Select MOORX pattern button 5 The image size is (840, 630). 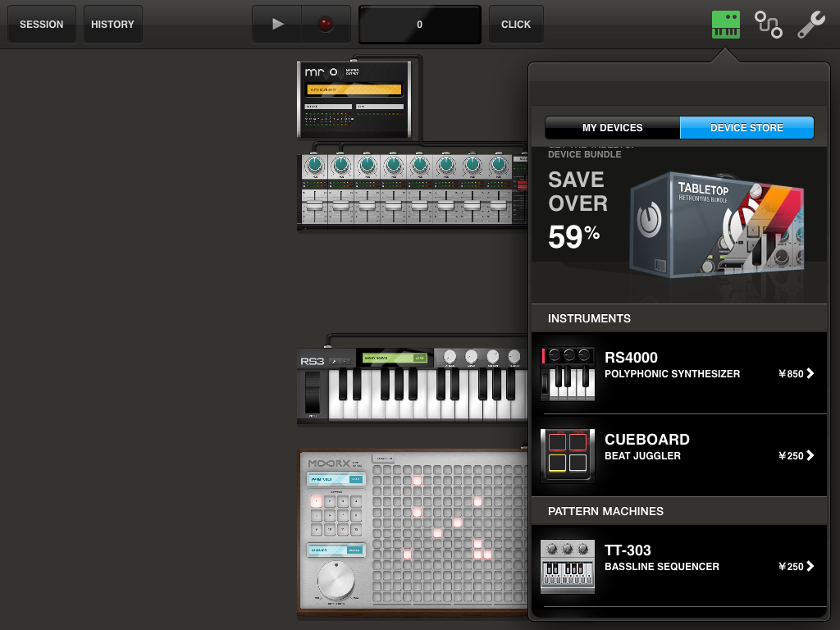pos(316,516)
